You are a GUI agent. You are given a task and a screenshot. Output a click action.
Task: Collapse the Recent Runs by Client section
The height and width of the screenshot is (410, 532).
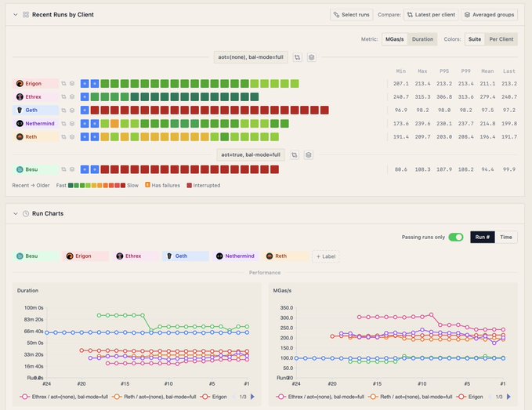pos(15,15)
